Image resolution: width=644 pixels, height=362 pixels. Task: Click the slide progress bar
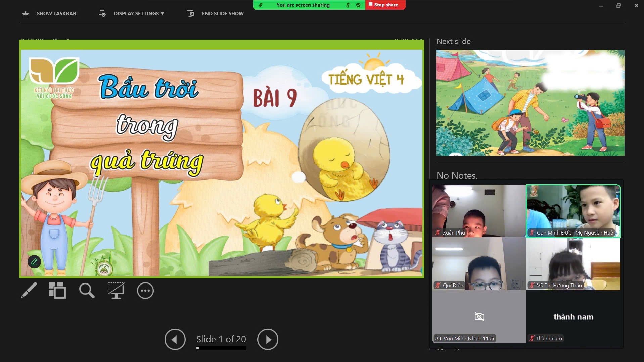(221, 348)
